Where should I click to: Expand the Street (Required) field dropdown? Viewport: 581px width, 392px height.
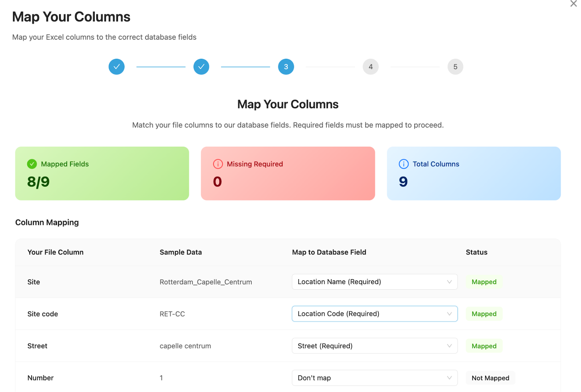coord(374,346)
